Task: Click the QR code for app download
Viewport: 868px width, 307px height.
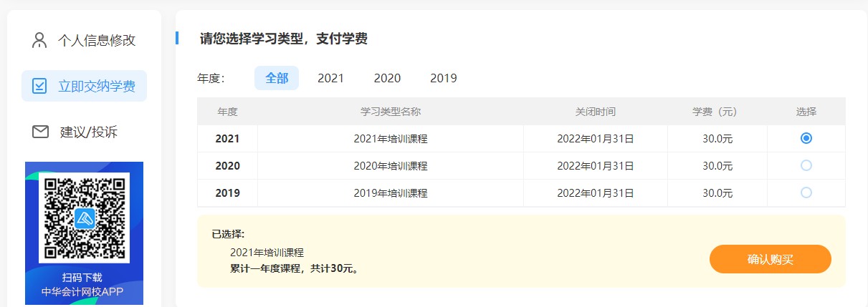Action: tap(84, 218)
